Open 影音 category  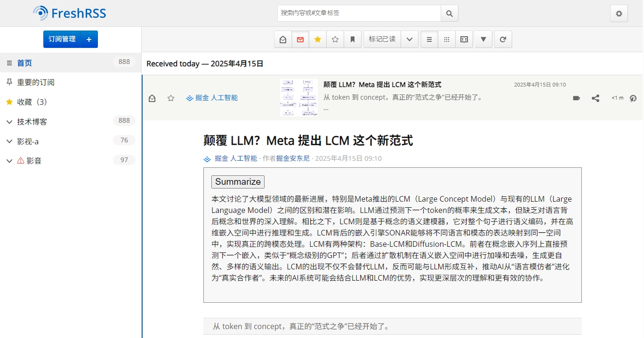34,161
